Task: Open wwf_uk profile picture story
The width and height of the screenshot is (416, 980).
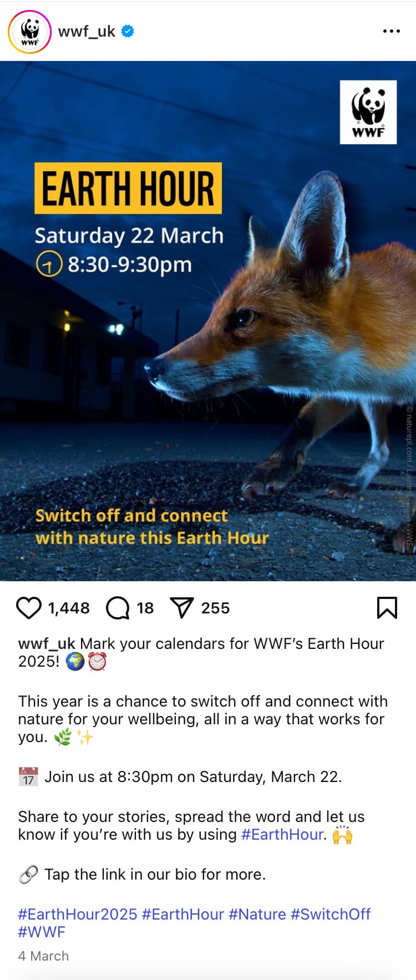Action: point(30,32)
